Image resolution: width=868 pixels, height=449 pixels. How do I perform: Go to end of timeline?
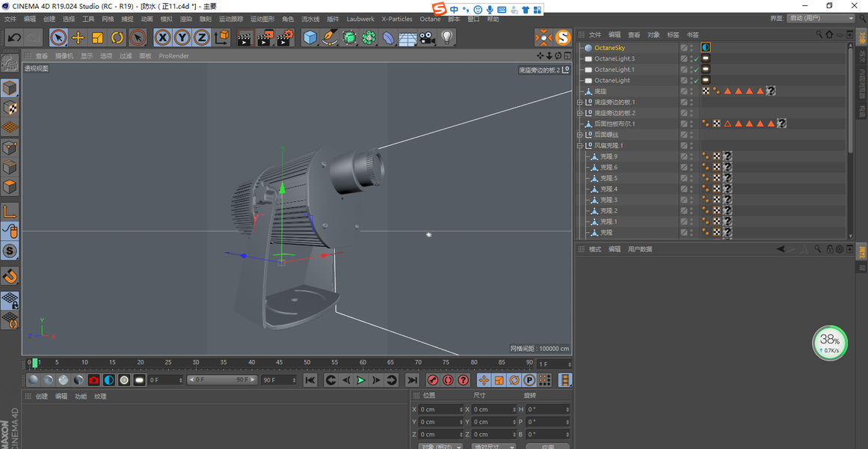pos(412,380)
